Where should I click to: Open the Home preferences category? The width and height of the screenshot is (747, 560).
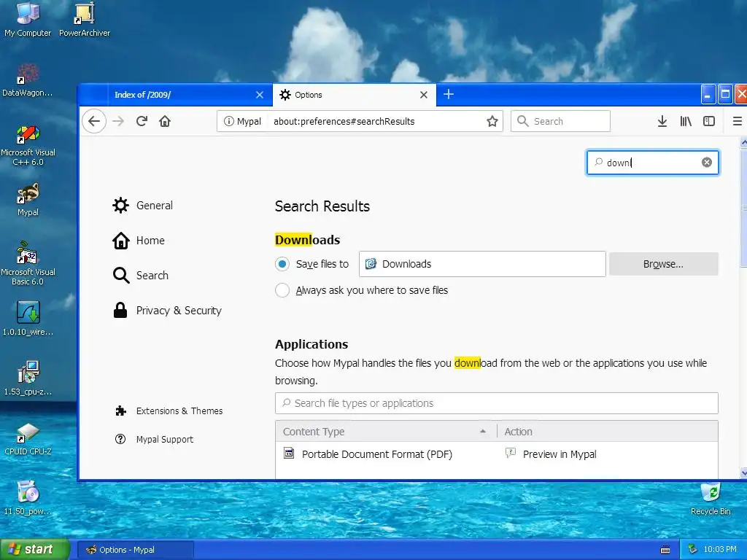point(139,241)
